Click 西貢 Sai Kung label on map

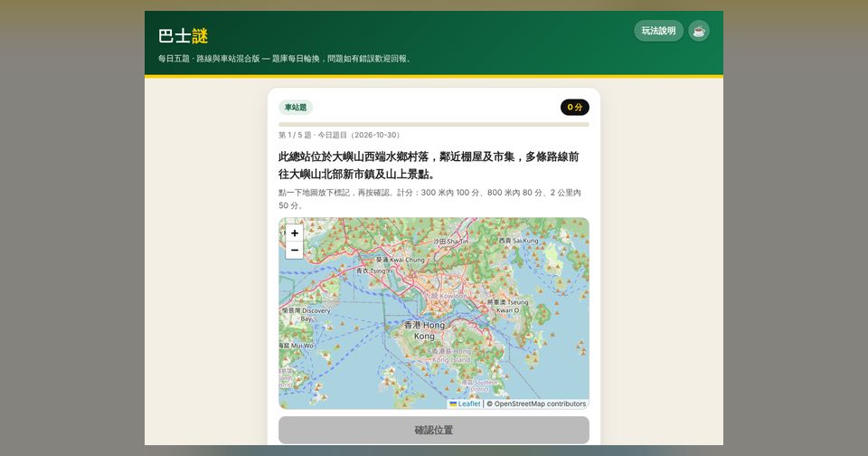518,241
